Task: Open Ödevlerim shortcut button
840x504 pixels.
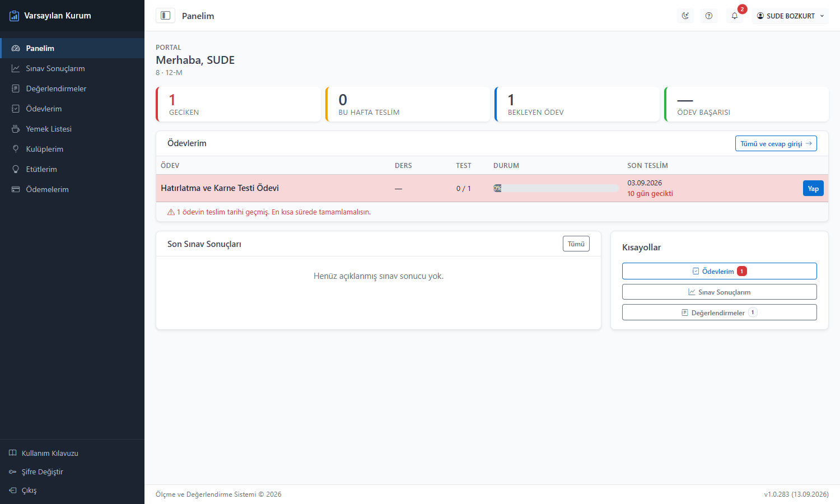Action: click(x=720, y=271)
